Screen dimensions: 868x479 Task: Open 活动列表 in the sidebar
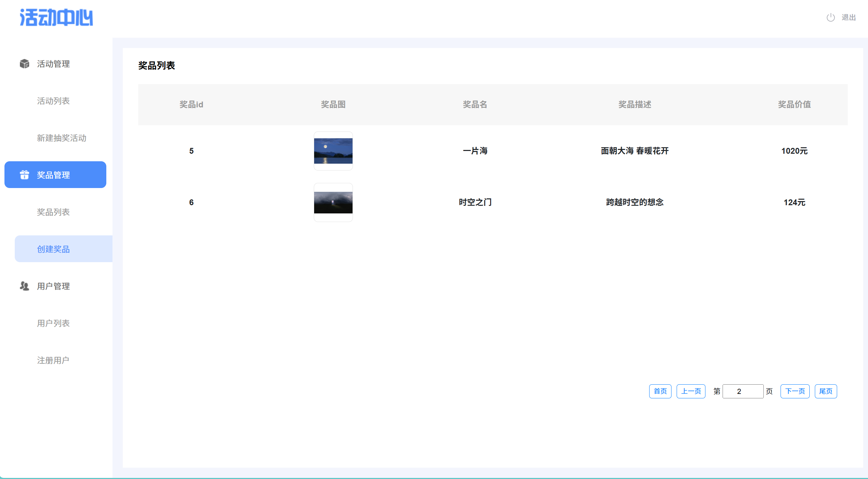pyautogui.click(x=53, y=101)
